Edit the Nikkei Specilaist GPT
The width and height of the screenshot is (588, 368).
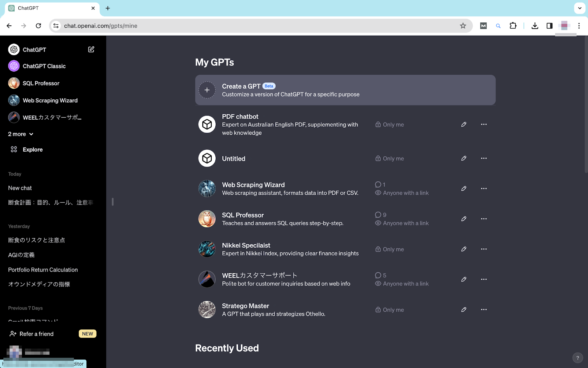(x=464, y=249)
